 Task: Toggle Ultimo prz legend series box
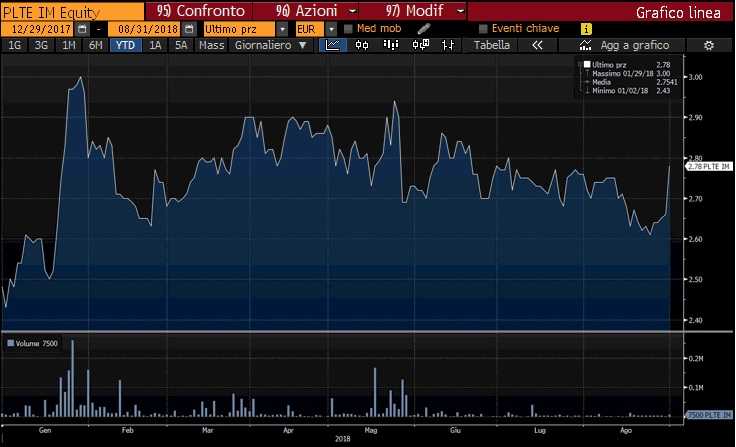click(587, 64)
